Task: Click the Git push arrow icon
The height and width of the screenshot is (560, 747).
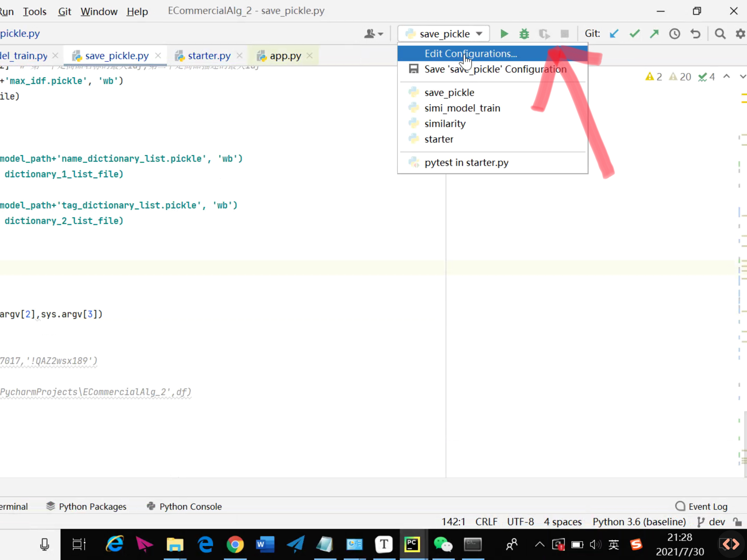Action: 654,34
